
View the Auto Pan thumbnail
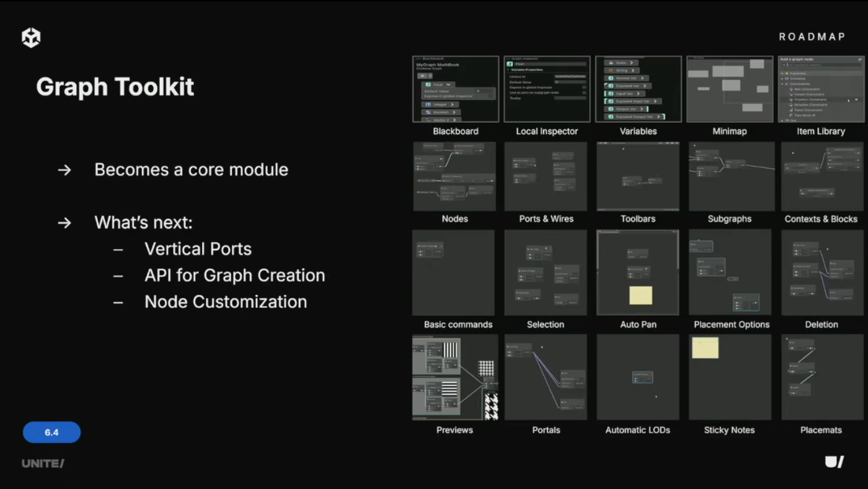638,272
